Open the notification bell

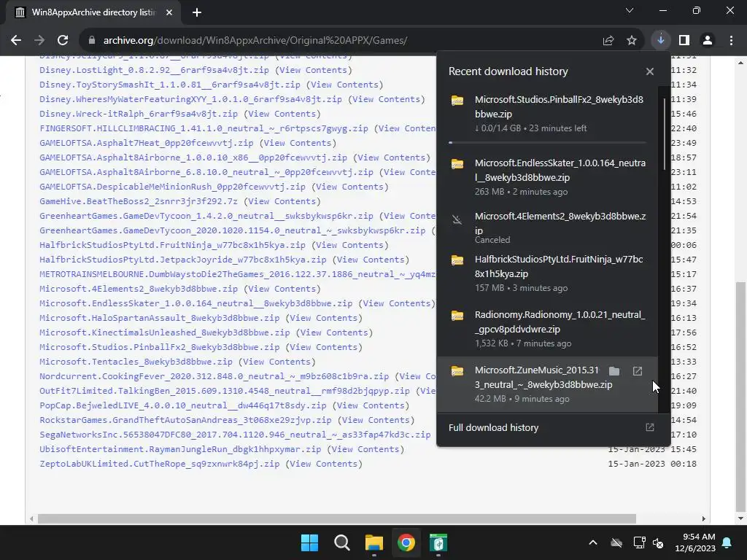coord(727,542)
